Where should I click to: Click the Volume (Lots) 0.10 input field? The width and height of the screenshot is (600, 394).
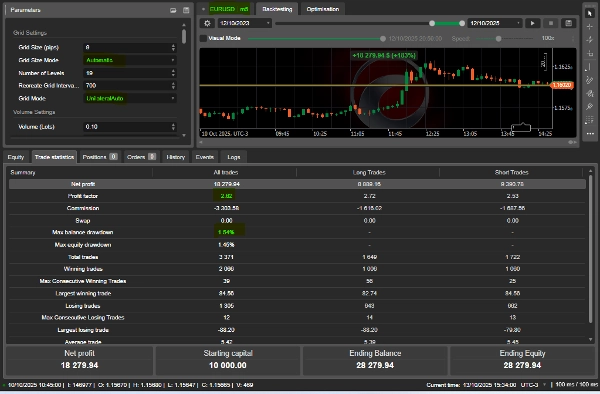pos(130,127)
